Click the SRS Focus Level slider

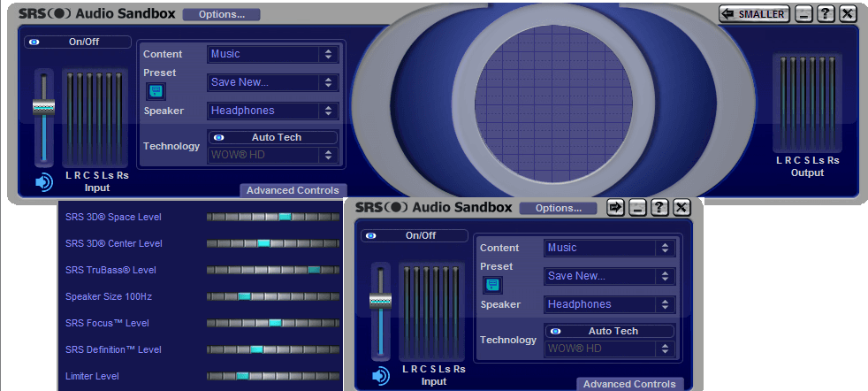click(x=273, y=323)
